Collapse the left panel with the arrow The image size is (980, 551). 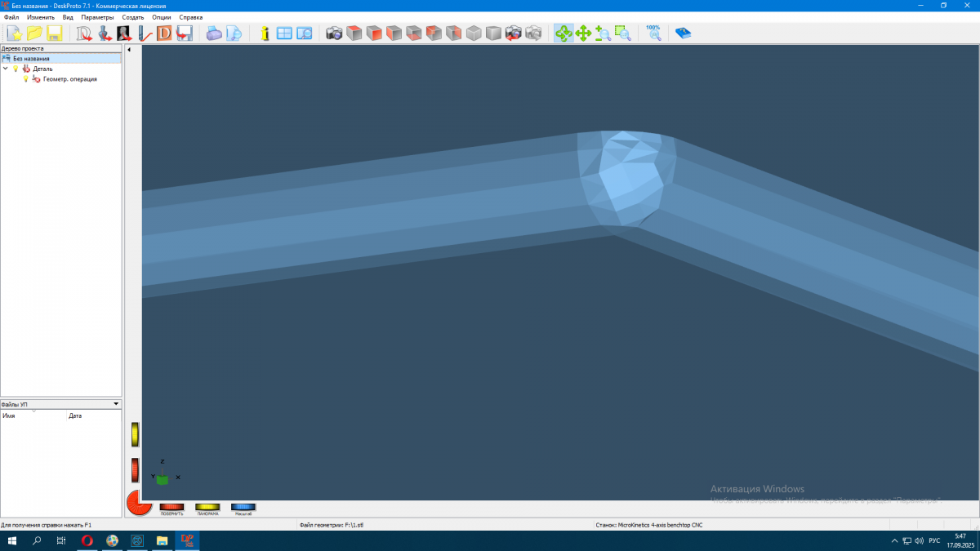tap(129, 50)
